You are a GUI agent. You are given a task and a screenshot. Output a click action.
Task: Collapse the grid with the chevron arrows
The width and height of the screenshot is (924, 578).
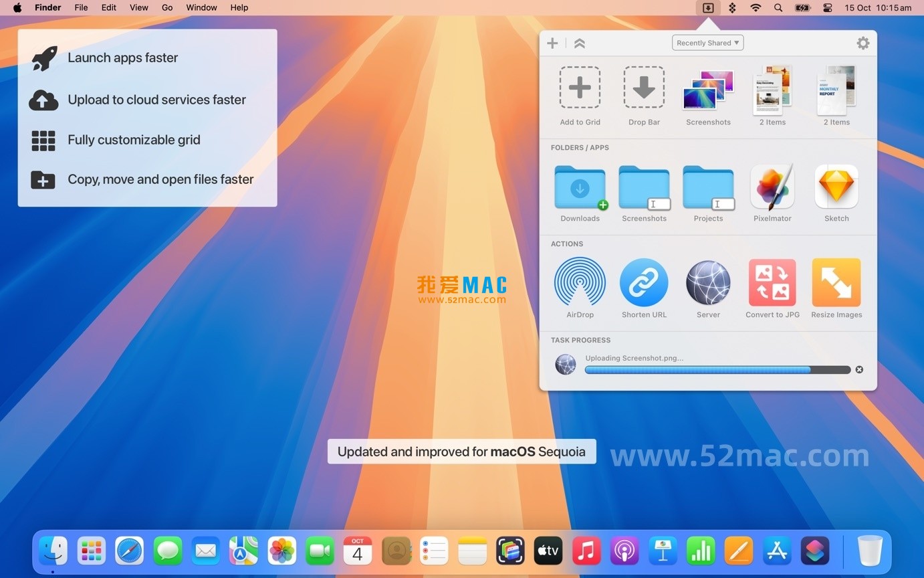point(579,42)
